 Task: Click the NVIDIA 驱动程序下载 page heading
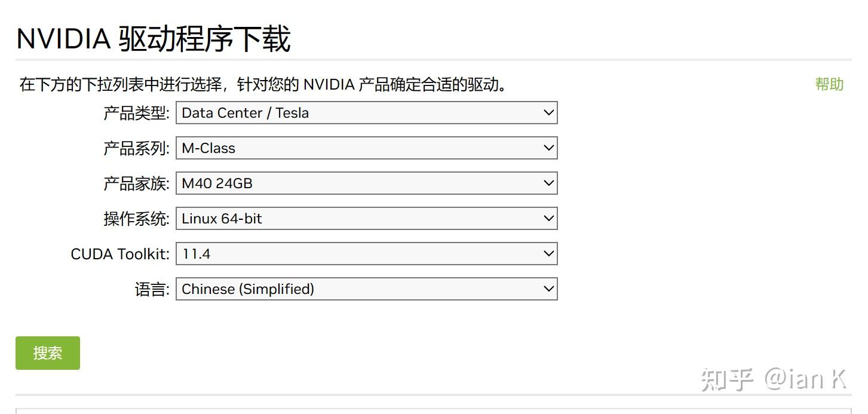[x=154, y=39]
